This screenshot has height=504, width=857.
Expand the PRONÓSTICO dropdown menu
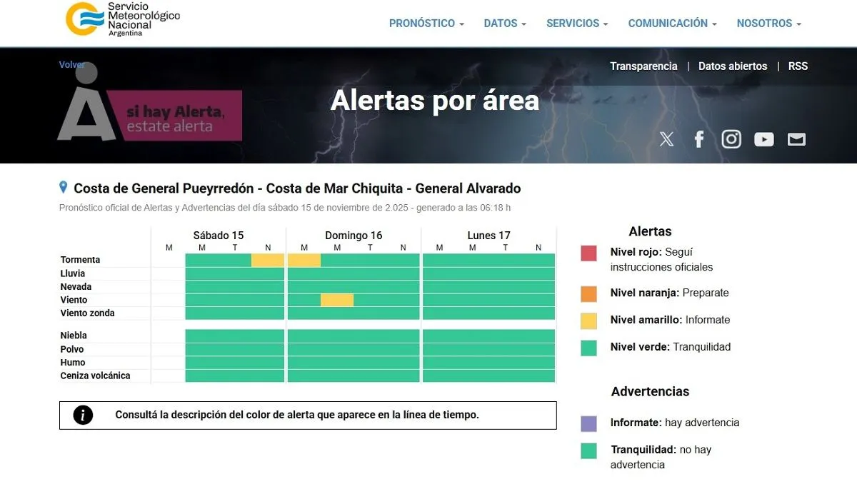point(426,24)
